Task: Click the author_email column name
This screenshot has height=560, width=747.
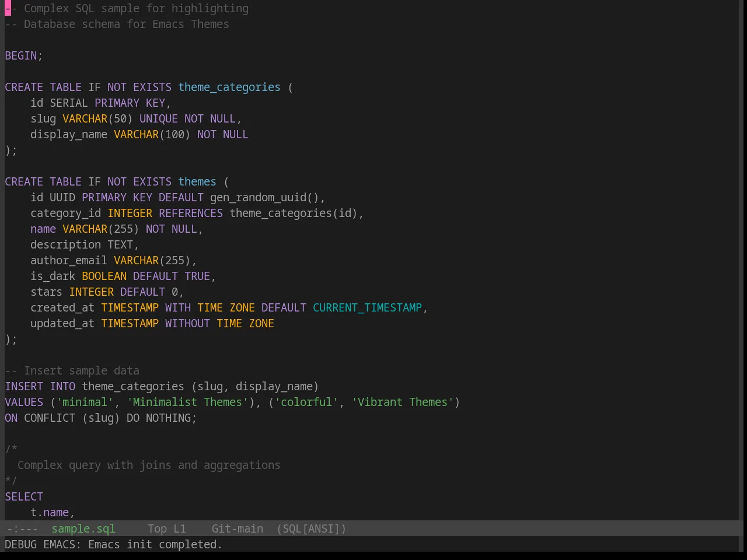Action: [69, 260]
